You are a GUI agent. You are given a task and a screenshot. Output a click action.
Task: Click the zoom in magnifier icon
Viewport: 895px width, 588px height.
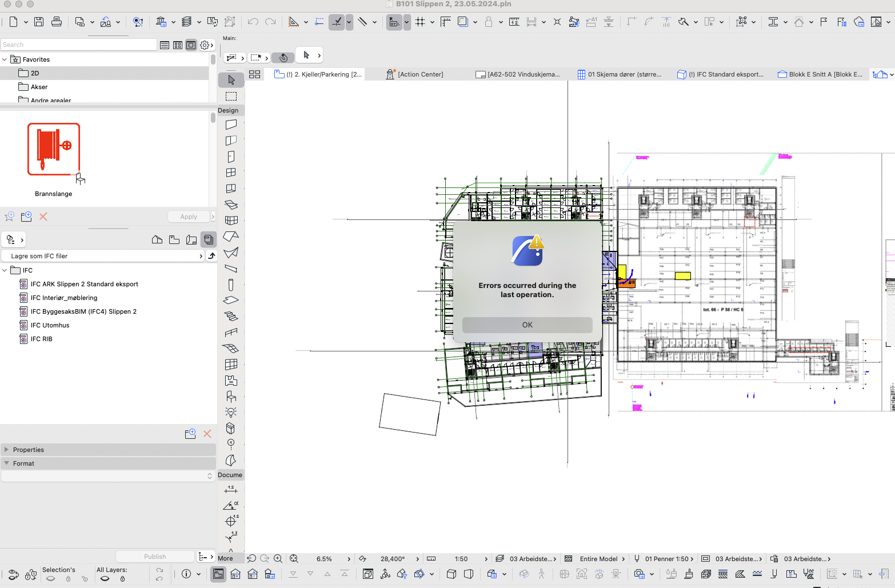click(278, 558)
